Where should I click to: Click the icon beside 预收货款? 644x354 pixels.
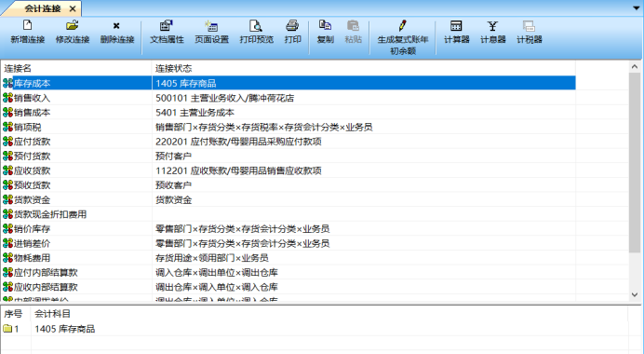click(x=7, y=185)
